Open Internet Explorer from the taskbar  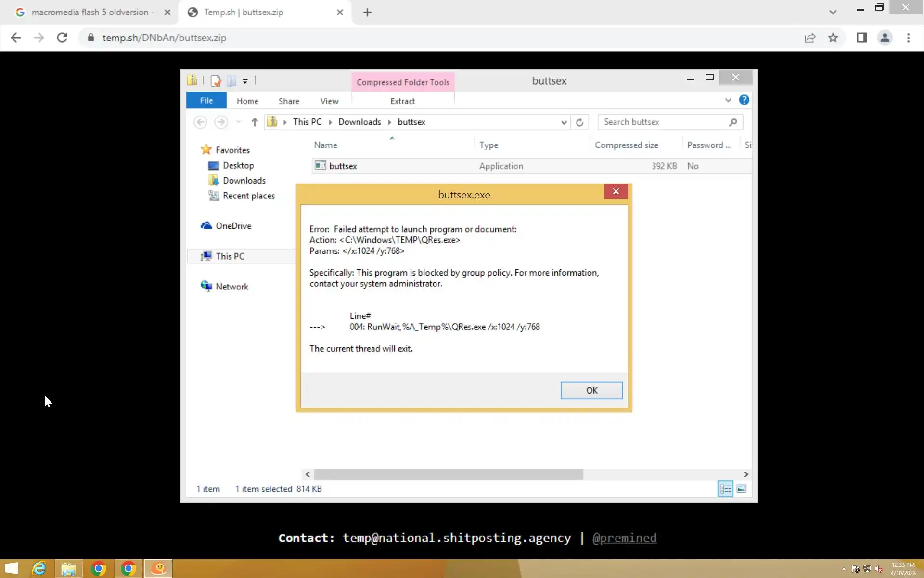coord(39,568)
